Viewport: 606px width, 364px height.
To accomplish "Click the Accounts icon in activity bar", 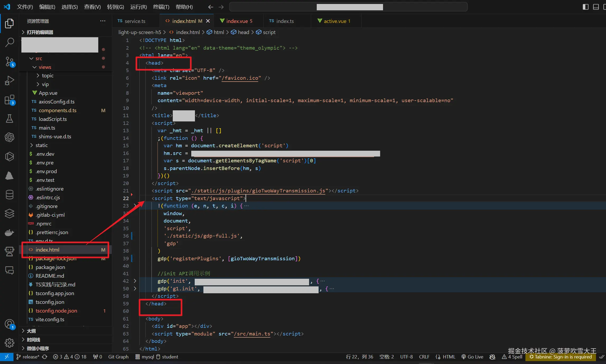I will 10,324.
